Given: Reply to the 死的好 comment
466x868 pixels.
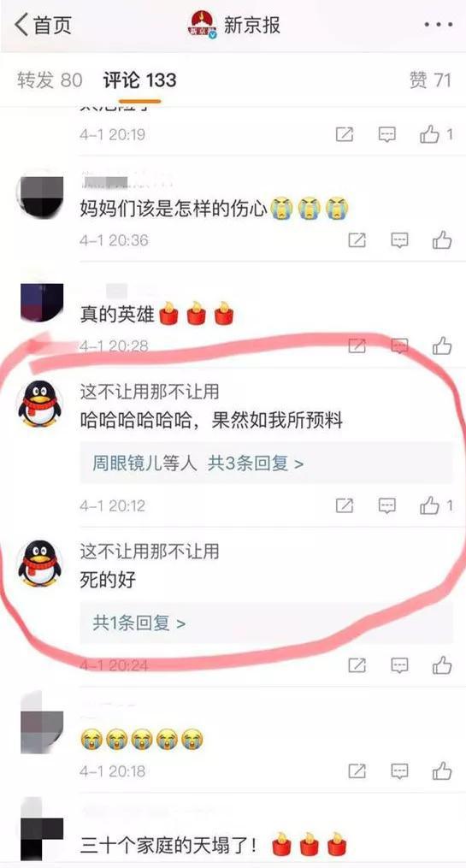Looking at the screenshot, I should (x=399, y=665).
